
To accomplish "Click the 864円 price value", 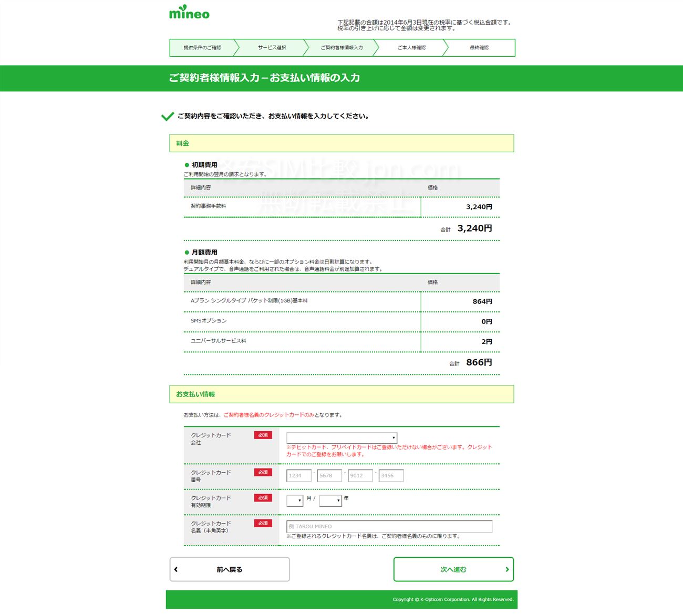I will tap(482, 301).
